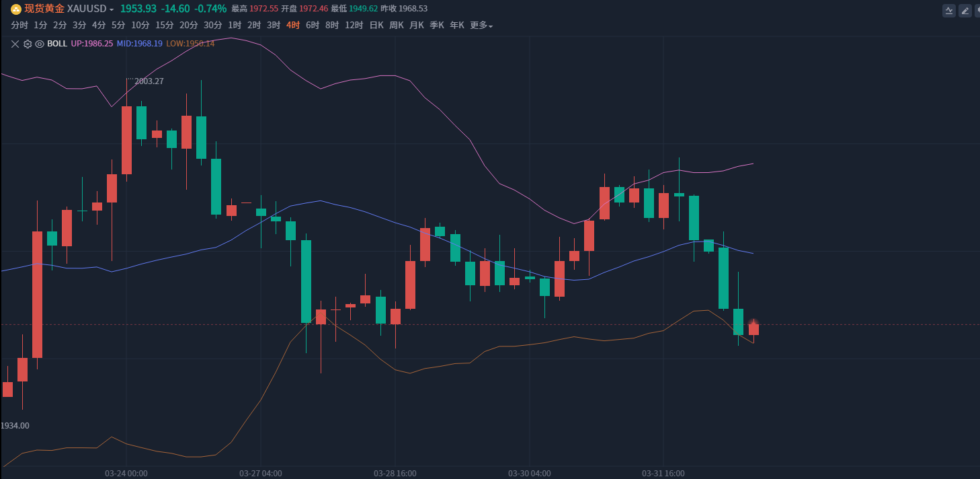Expand the XAUUSD symbol dropdown arrow
Image resolution: width=980 pixels, height=479 pixels.
[x=112, y=9]
